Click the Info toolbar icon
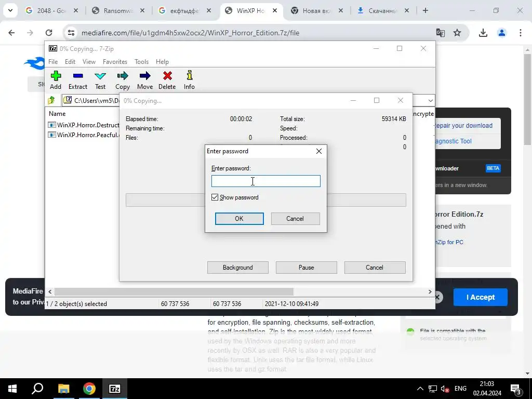The width and height of the screenshot is (532, 399). pos(189,80)
